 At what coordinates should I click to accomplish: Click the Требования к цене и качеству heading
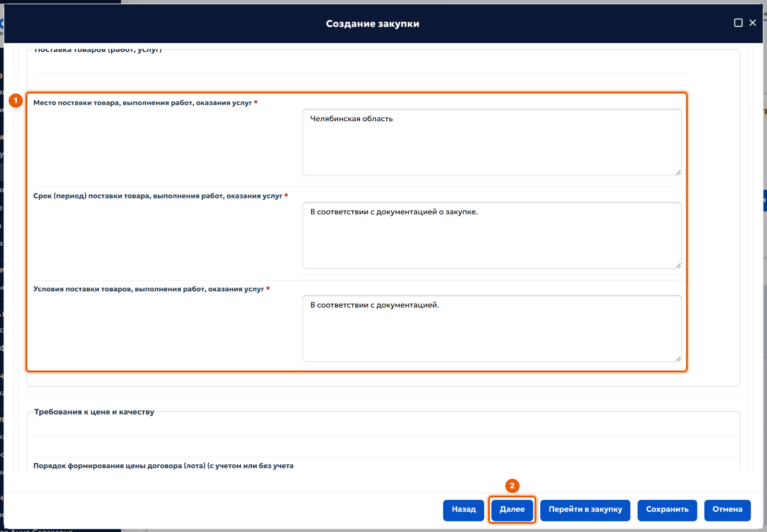pos(94,412)
